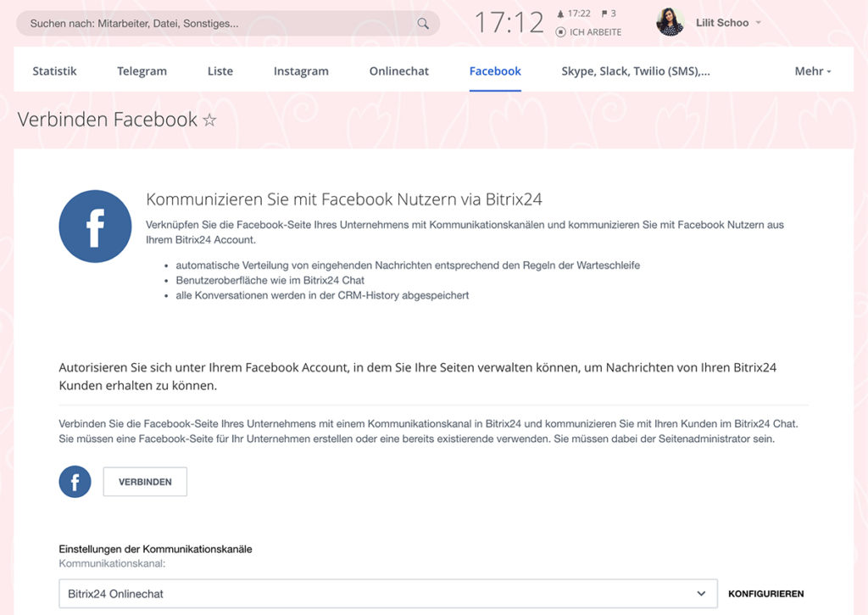Click small Facebook icon beside Verbinden
868x615 pixels.
[75, 482]
